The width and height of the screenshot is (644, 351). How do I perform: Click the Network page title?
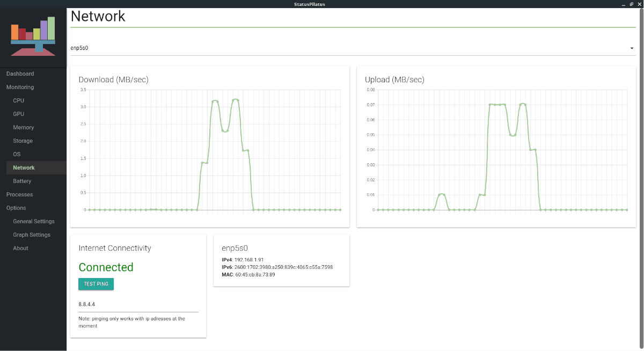coord(98,16)
